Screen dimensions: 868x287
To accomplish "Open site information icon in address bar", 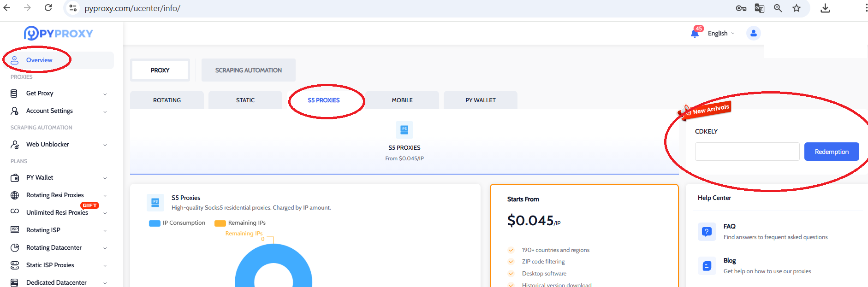I will pyautogui.click(x=73, y=8).
